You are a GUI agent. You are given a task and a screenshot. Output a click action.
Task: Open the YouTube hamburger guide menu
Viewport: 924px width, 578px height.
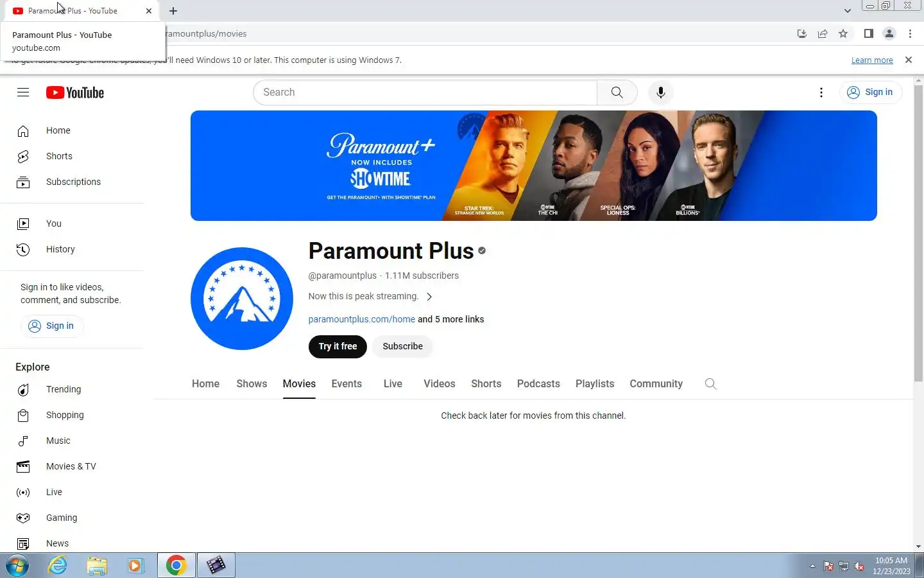pos(23,92)
